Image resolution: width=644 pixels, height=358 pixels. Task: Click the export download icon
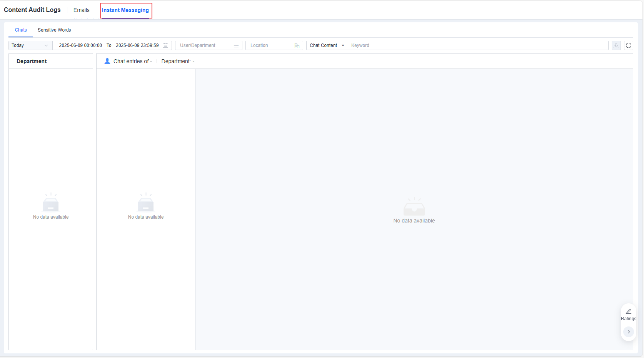(616, 45)
